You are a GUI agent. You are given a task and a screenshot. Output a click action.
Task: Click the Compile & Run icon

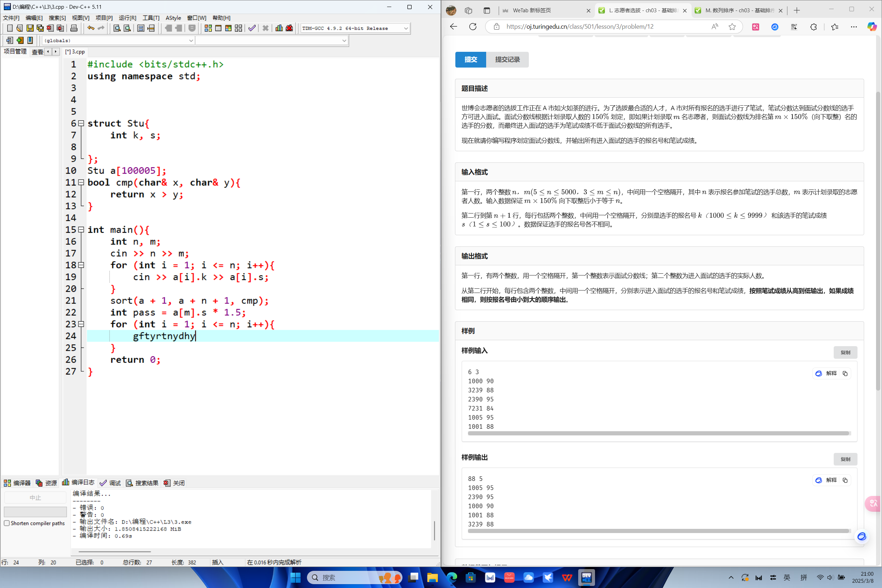point(228,28)
